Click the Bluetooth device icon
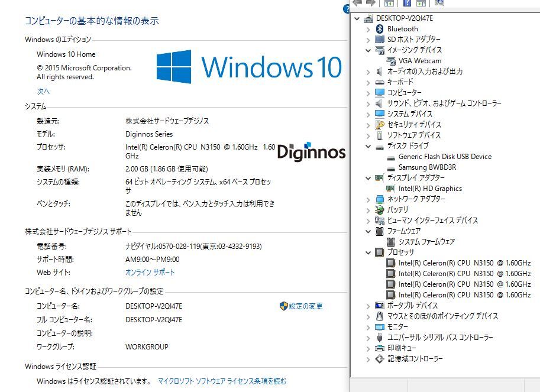This screenshot has height=392, width=540. pyautogui.click(x=380, y=29)
